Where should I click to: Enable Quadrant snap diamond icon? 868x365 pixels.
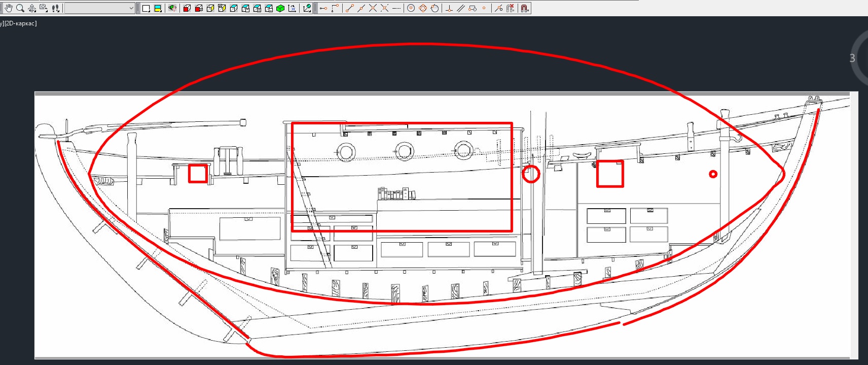coord(423,8)
